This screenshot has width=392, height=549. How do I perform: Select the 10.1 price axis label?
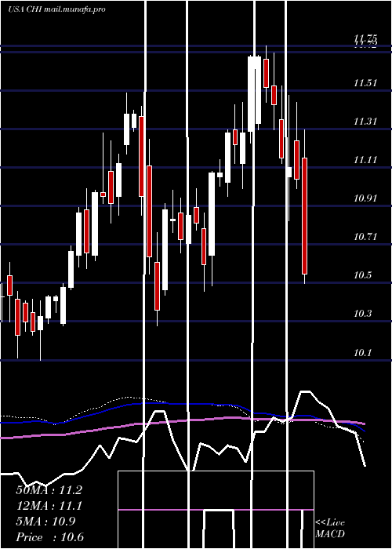tap(362, 353)
